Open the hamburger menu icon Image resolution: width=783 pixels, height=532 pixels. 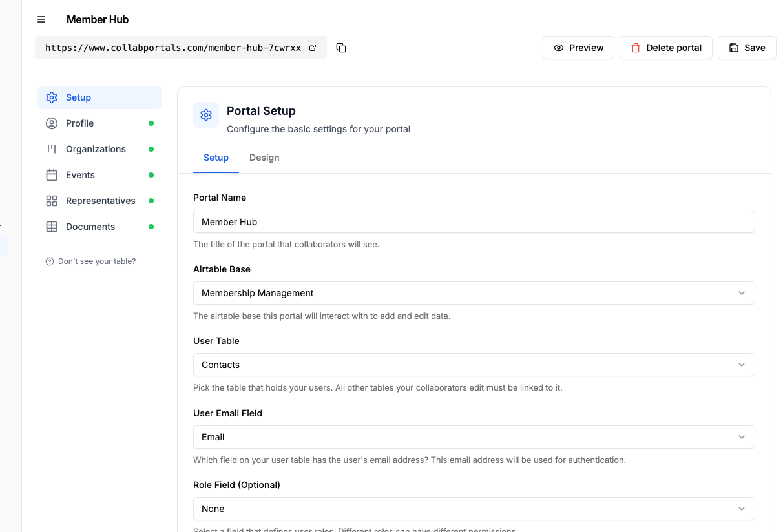tap(41, 19)
